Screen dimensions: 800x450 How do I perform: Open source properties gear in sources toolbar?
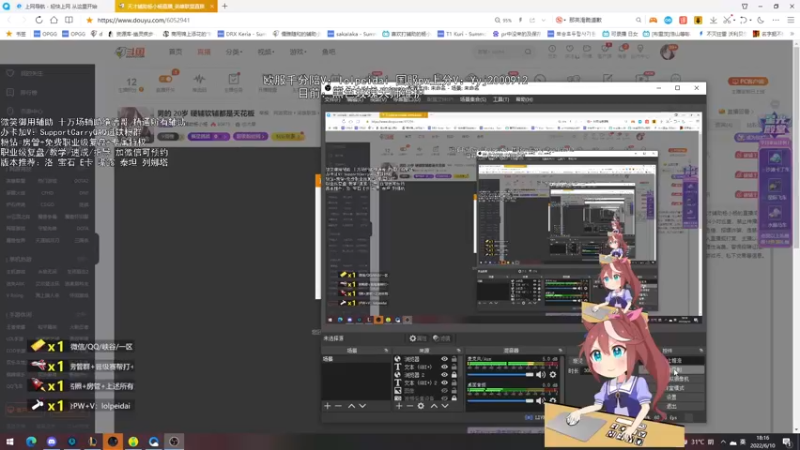point(421,406)
